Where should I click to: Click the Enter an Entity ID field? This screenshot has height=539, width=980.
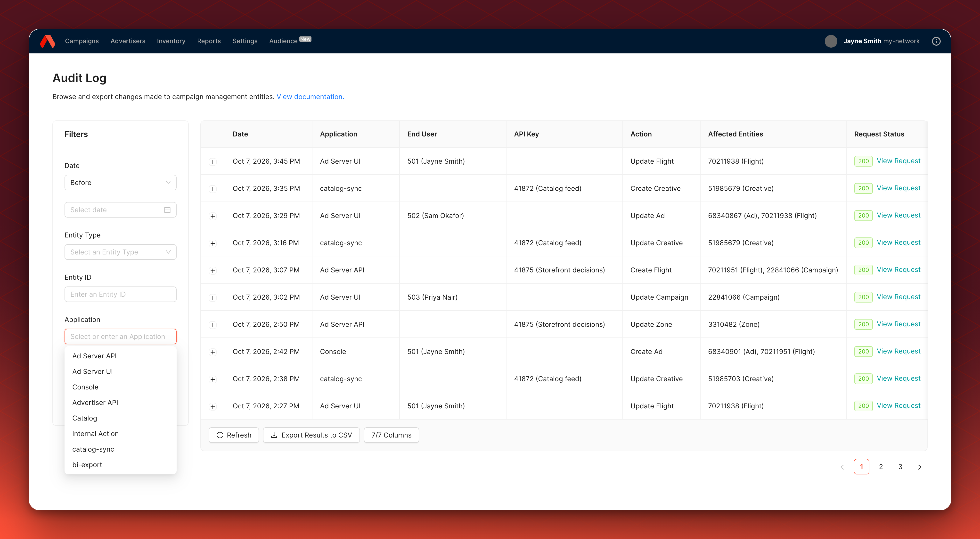click(120, 294)
